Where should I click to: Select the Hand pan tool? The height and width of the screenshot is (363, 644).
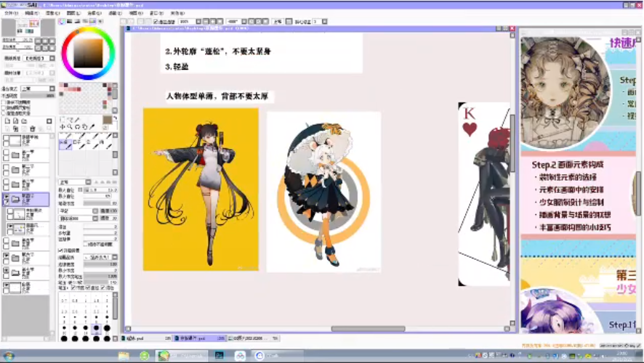pos(84,127)
